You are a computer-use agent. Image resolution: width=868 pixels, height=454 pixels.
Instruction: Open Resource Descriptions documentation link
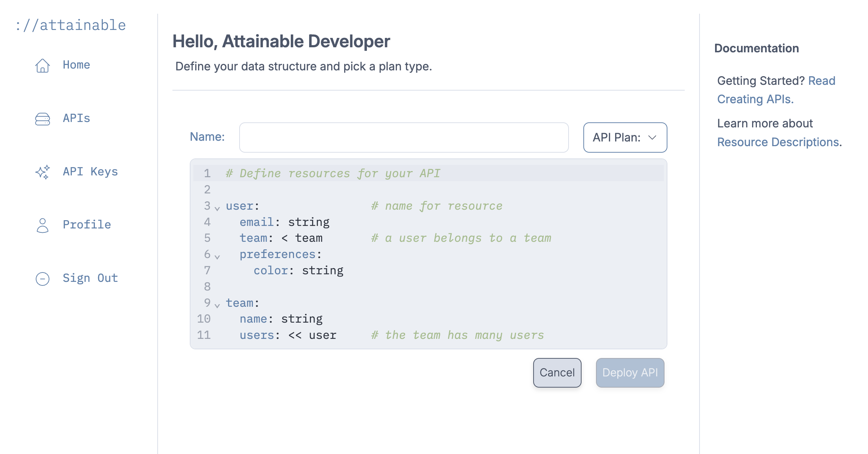click(x=779, y=142)
